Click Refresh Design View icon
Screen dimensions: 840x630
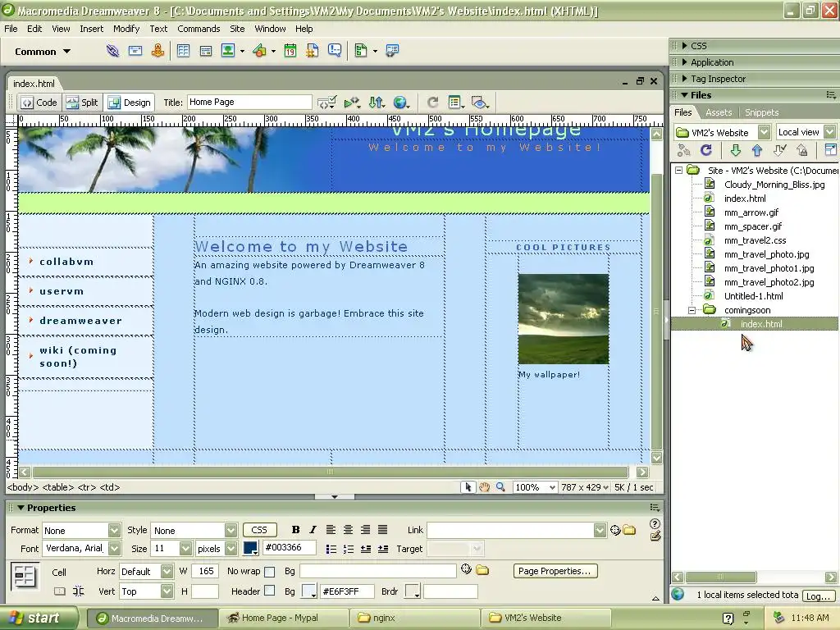[x=432, y=103]
